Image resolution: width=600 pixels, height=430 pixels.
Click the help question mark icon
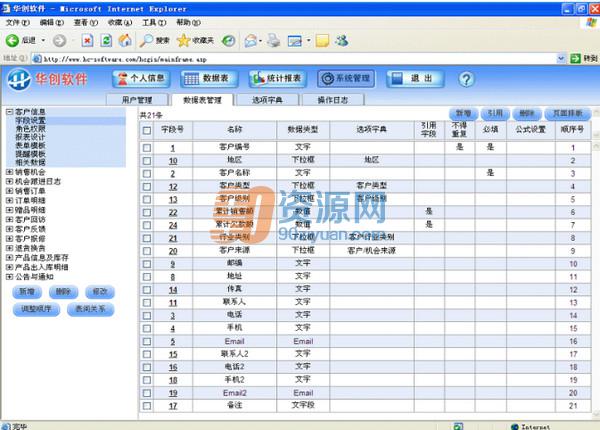466,79
